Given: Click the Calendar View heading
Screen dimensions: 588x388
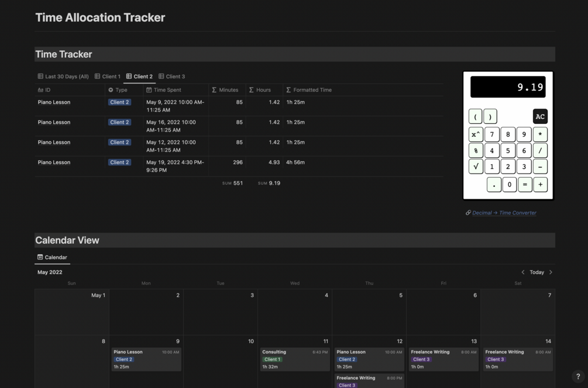Looking at the screenshot, I should coord(67,240).
